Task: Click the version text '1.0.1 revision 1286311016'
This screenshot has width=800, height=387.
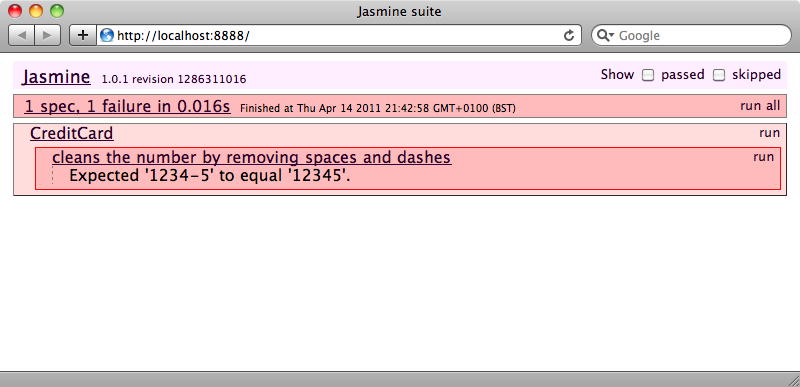Action: pyautogui.click(x=174, y=79)
